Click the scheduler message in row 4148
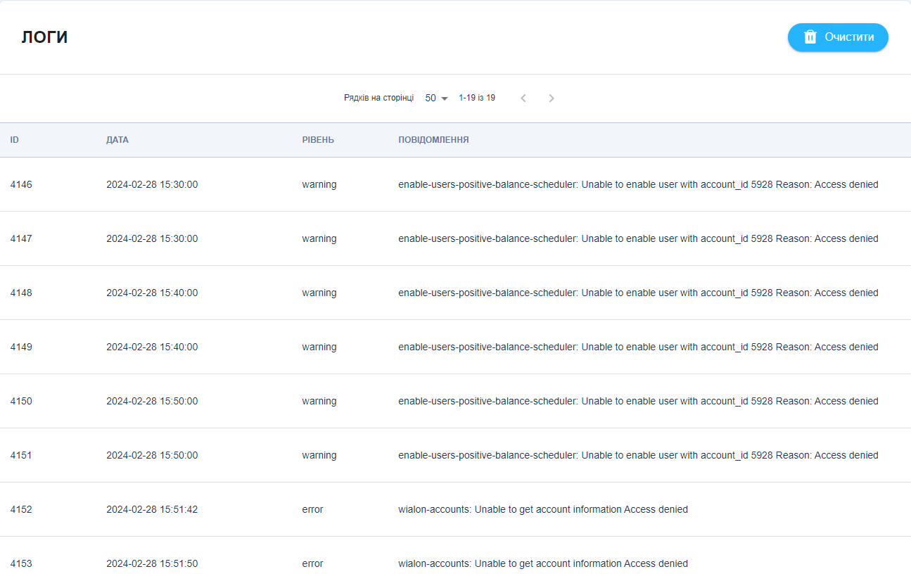The image size is (911, 588). [638, 293]
